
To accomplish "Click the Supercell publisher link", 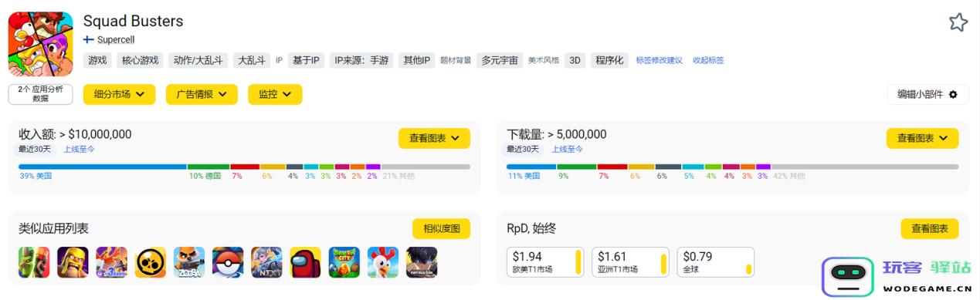I will pos(116,39).
